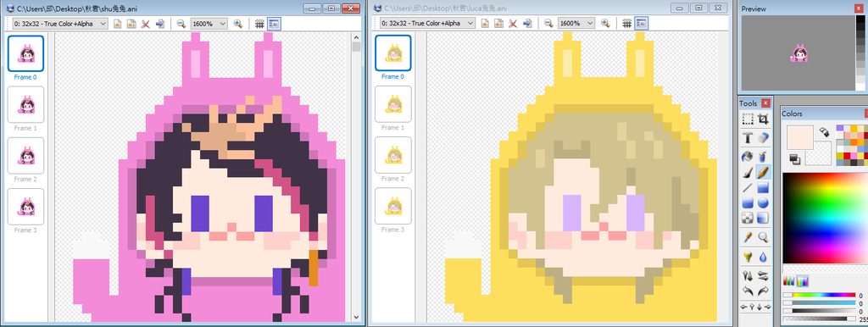Select the paint jar with brush tool

763,157
